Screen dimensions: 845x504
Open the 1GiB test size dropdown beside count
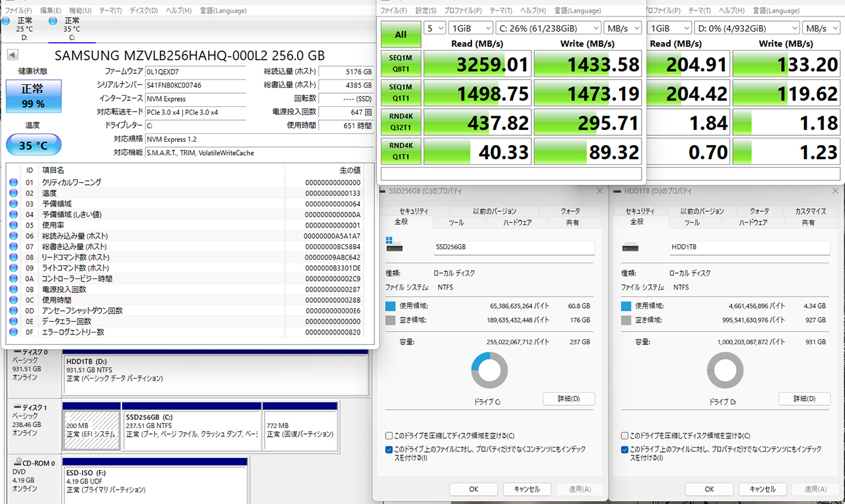pyautogui.click(x=471, y=28)
